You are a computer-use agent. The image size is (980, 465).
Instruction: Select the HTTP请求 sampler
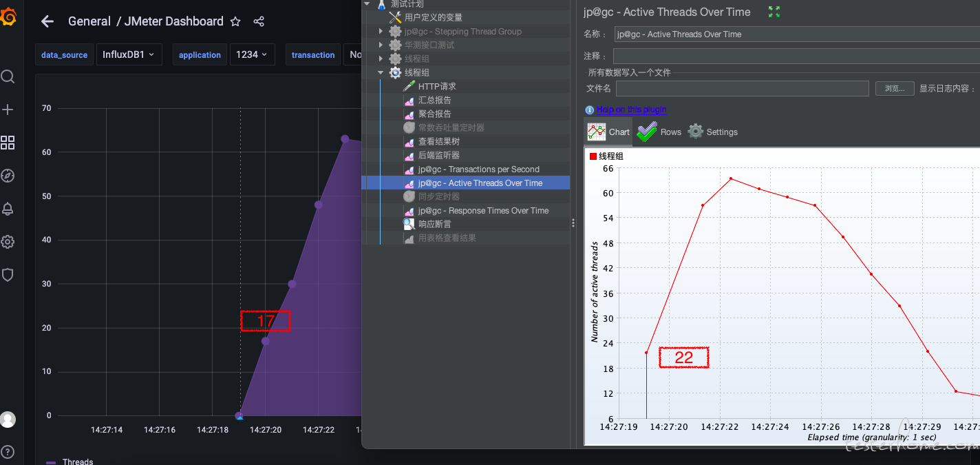(437, 86)
